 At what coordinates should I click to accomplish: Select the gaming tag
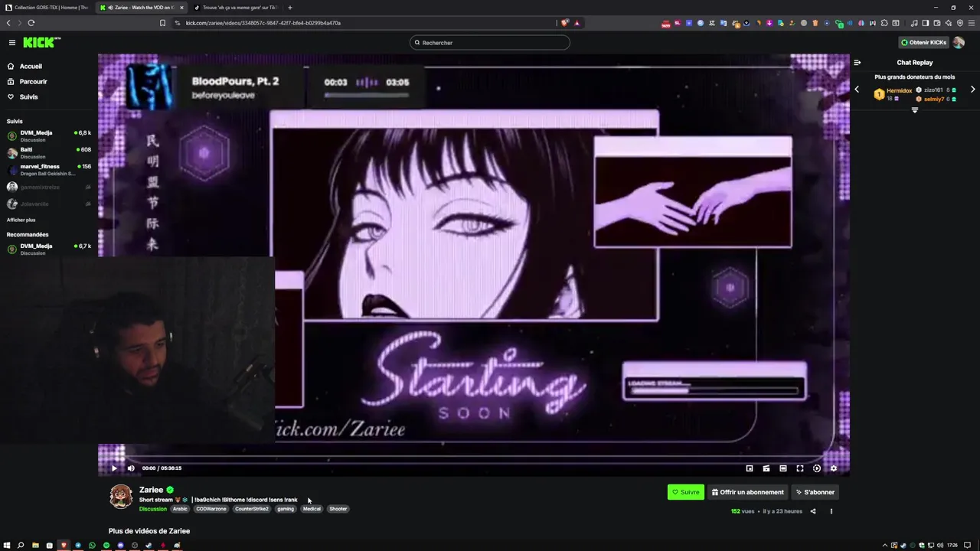click(x=286, y=509)
